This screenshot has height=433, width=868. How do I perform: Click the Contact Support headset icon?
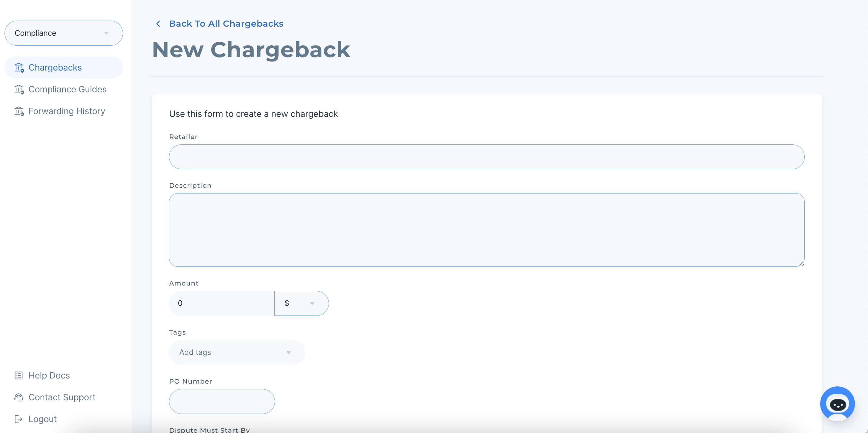pyautogui.click(x=18, y=397)
